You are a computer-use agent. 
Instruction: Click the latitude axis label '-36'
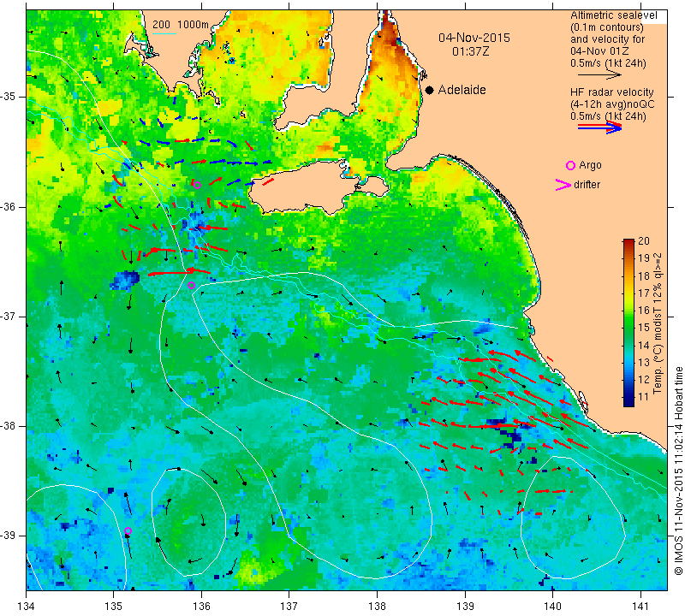[9, 206]
